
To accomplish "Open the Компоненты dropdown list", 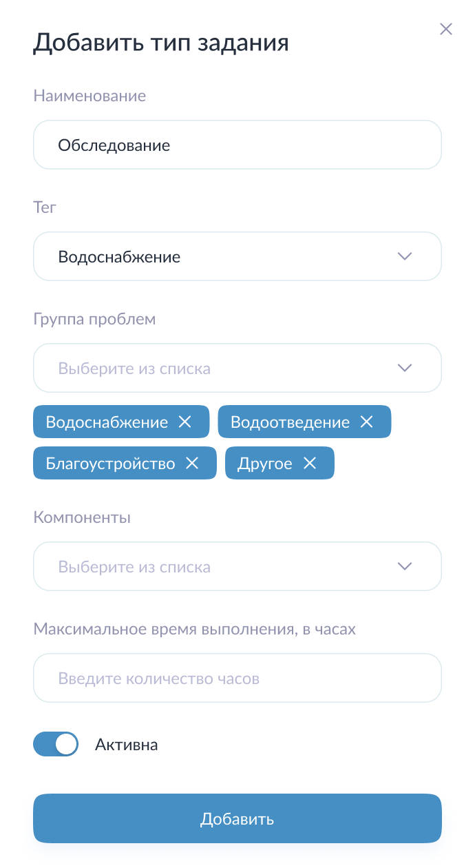I will (237, 566).
